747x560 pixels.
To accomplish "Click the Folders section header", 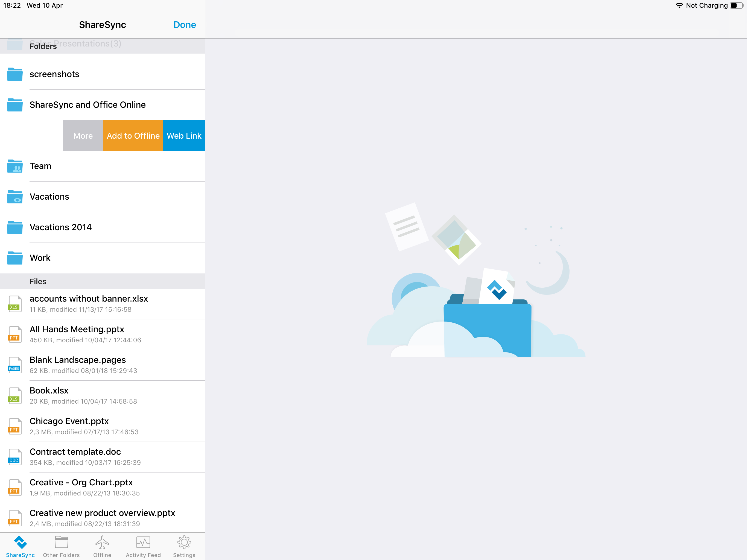I will (x=102, y=46).
